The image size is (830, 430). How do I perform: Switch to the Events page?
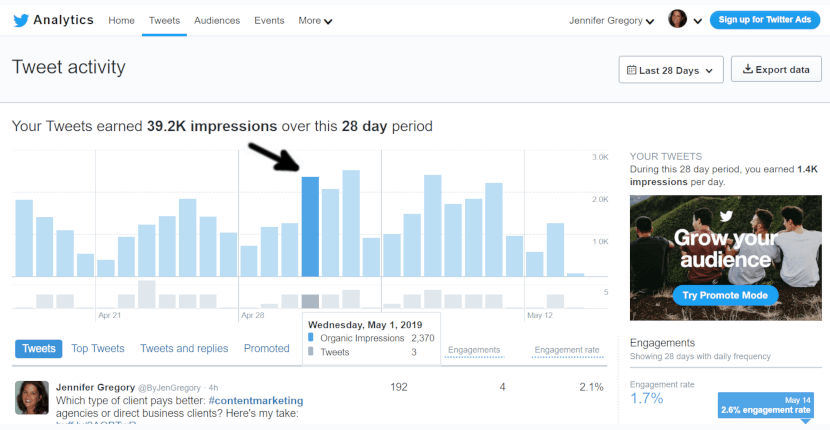[269, 21]
